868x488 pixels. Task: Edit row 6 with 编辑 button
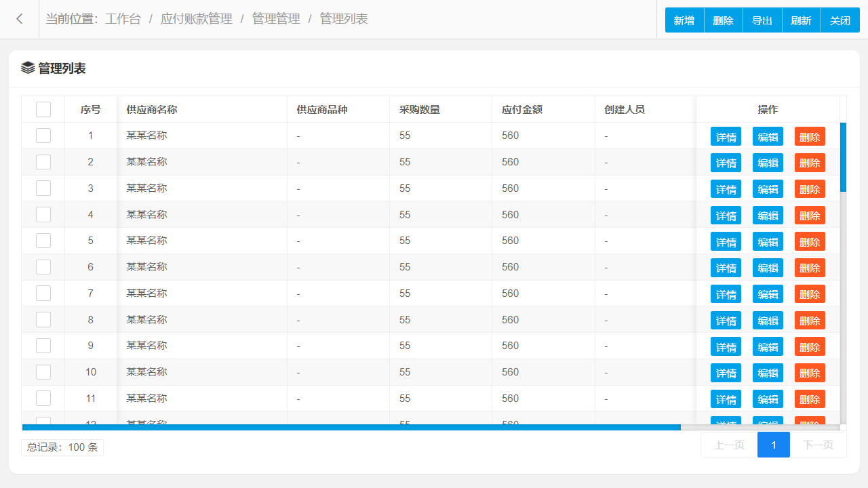point(768,268)
